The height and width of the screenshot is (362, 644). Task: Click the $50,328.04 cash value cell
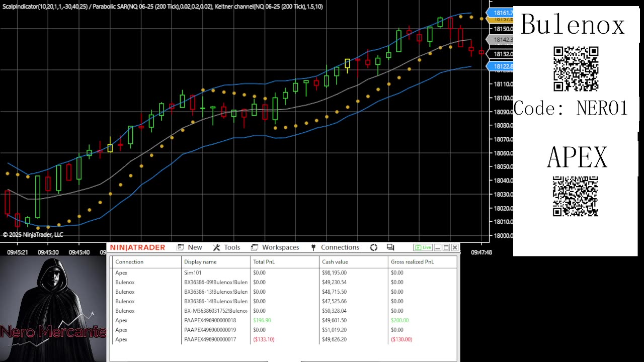[x=334, y=311]
